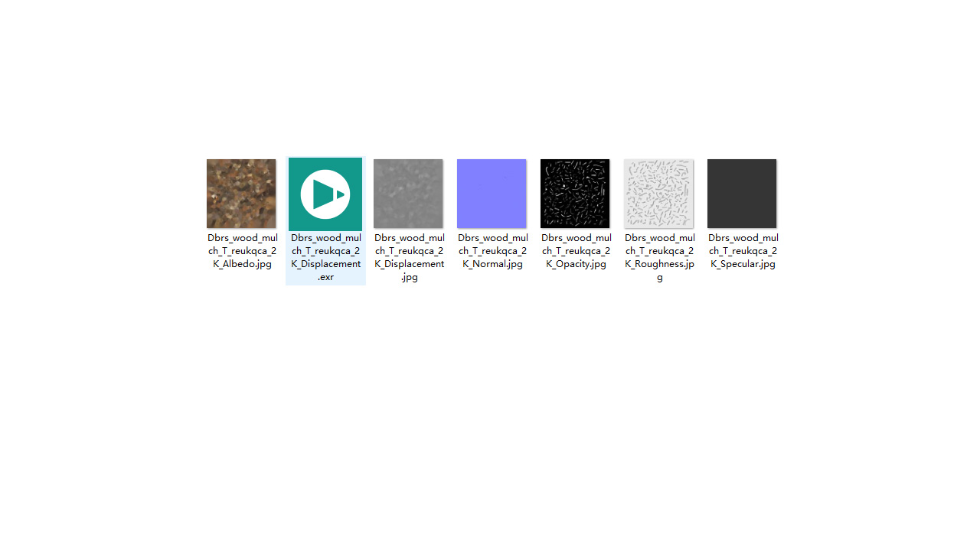Click the file name ending in Albedo.jpg
980x551 pixels.
(x=242, y=251)
